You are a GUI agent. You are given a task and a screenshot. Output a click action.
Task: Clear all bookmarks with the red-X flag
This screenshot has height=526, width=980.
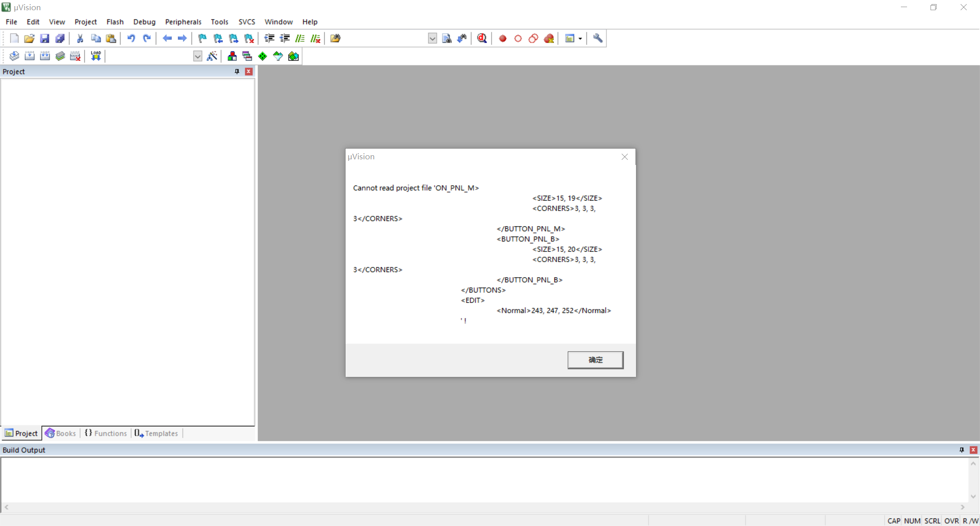249,38
